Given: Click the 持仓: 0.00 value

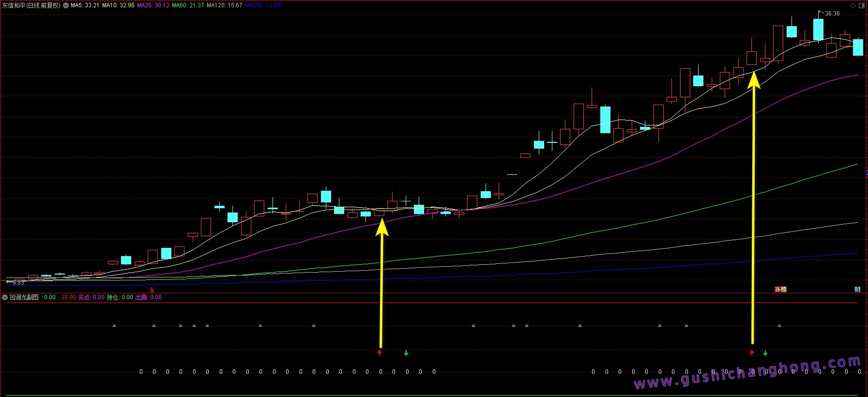Looking at the screenshot, I should 120,297.
